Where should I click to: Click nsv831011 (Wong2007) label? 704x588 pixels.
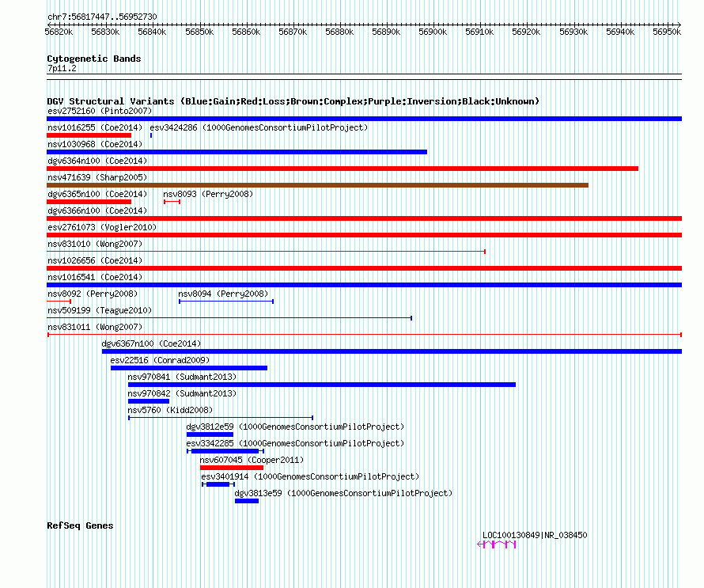[95, 327]
